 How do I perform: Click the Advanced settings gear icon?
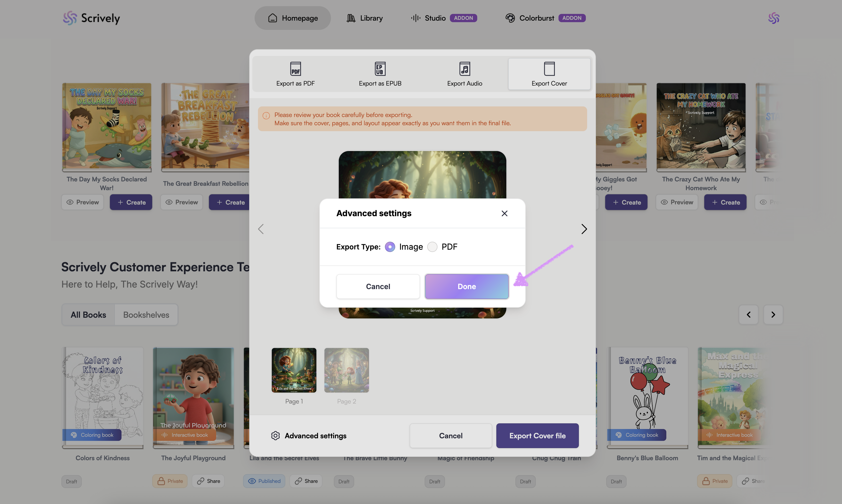point(275,435)
